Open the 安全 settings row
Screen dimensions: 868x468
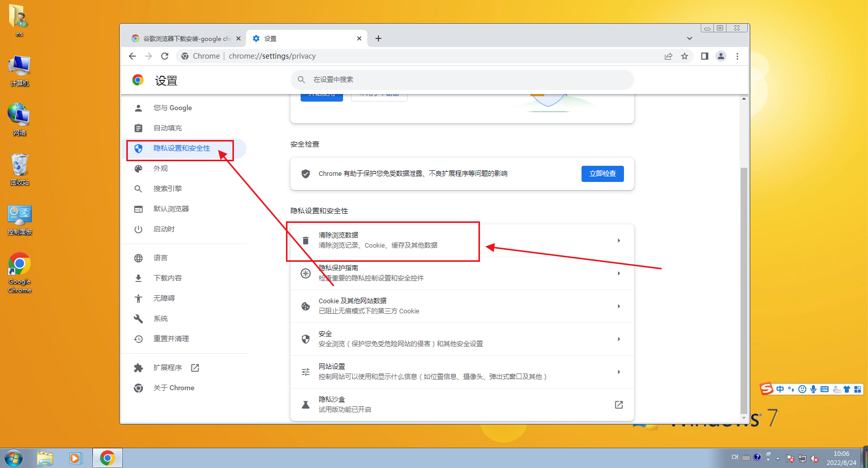tap(462, 339)
